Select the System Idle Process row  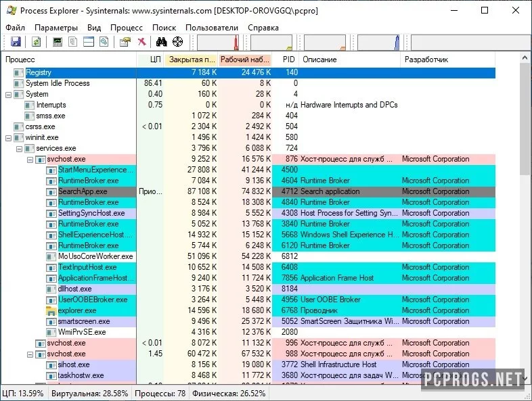[249, 83]
